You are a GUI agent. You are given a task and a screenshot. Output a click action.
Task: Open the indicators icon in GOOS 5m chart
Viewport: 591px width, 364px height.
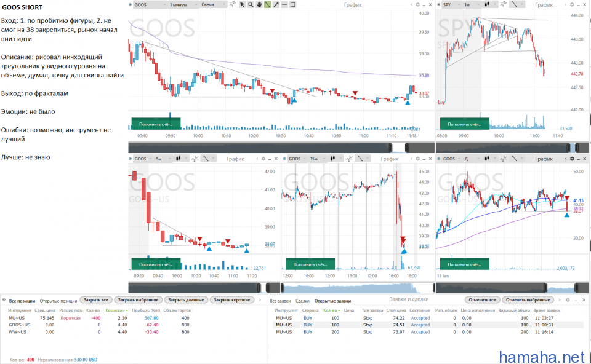pos(195,159)
